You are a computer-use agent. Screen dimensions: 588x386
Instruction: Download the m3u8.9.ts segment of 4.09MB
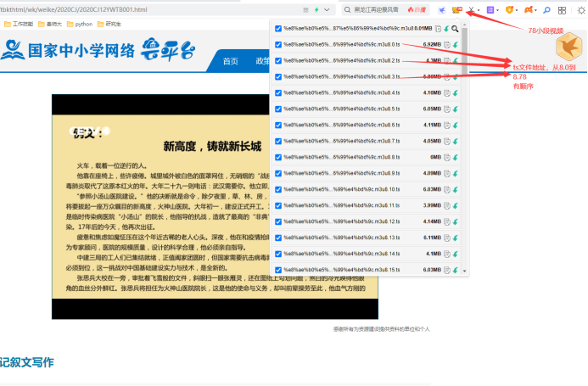point(456,174)
